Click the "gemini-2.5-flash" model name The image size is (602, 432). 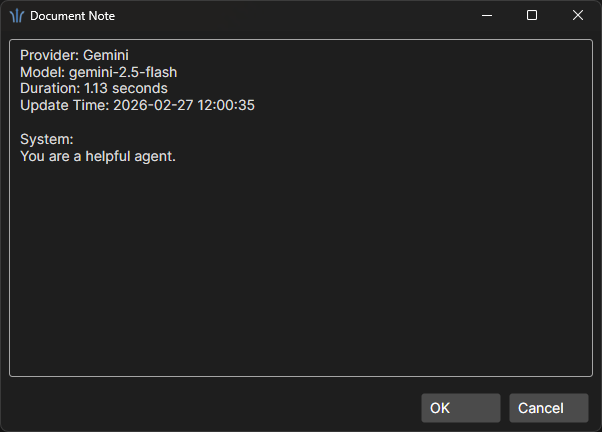[123, 72]
